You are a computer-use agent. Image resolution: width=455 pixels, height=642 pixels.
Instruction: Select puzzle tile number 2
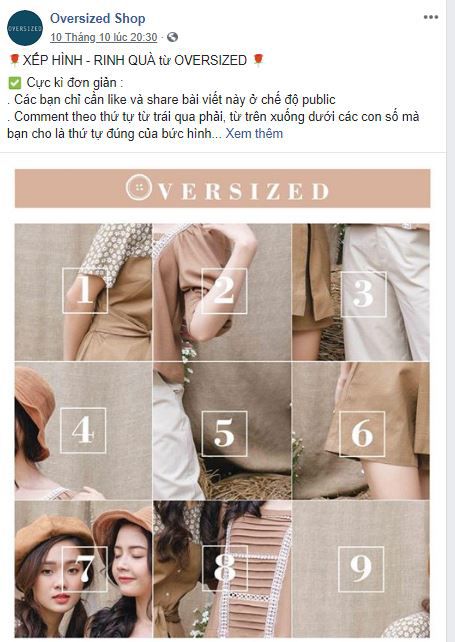tap(222, 292)
